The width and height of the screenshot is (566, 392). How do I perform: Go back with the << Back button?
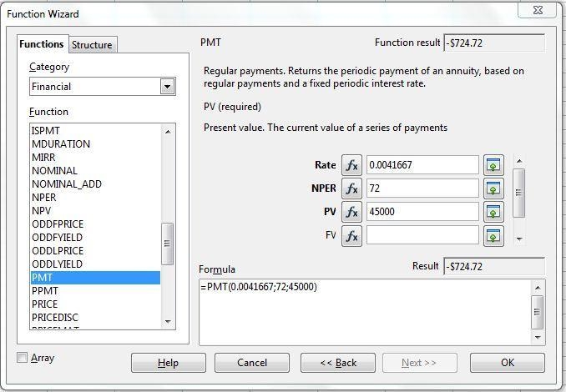click(338, 363)
